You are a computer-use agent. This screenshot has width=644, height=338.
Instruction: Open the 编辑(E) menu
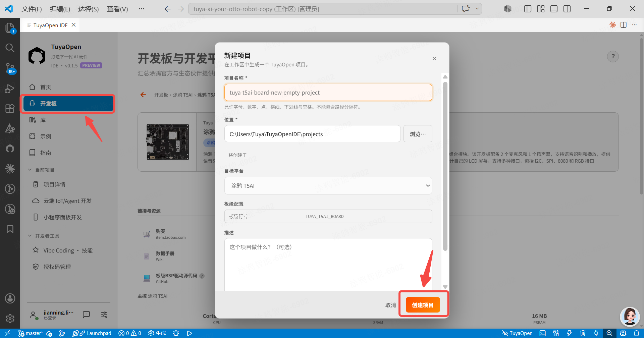[60, 9]
